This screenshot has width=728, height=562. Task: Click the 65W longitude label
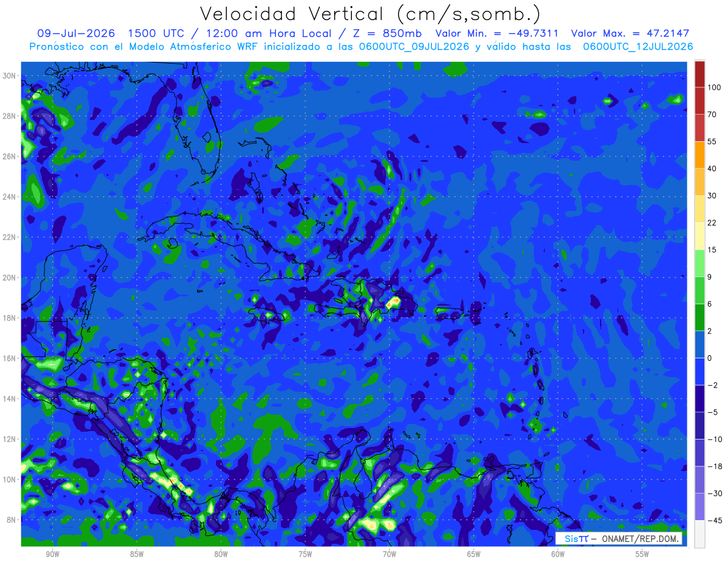tap(474, 555)
